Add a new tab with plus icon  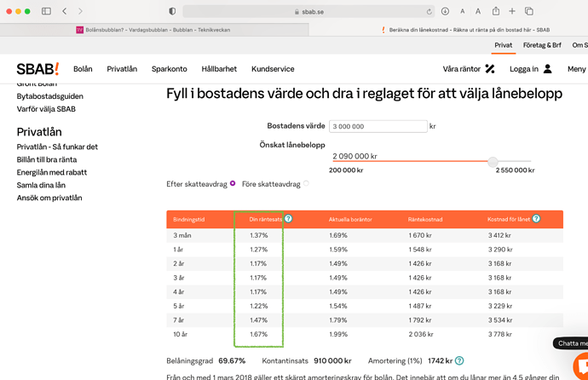512,11
